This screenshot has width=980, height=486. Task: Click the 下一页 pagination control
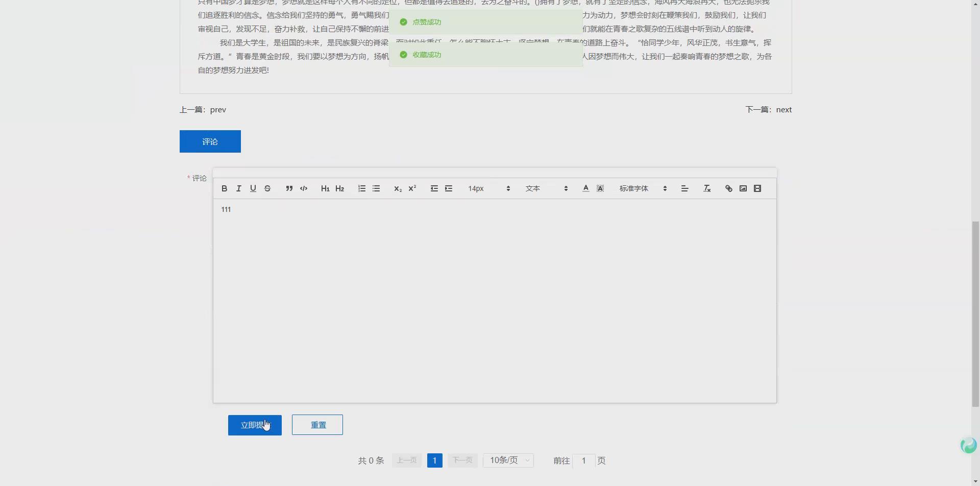pyautogui.click(x=462, y=460)
